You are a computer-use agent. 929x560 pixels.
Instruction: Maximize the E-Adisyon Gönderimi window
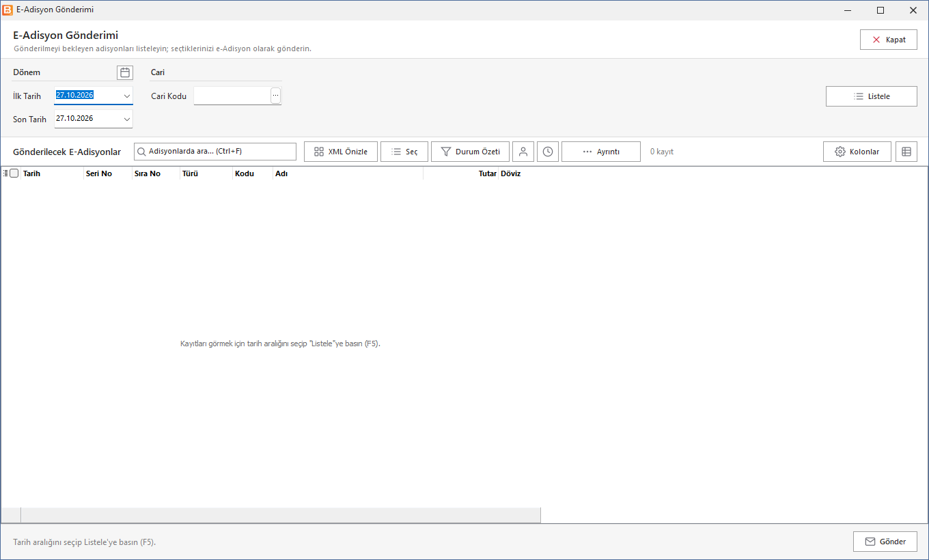click(881, 10)
